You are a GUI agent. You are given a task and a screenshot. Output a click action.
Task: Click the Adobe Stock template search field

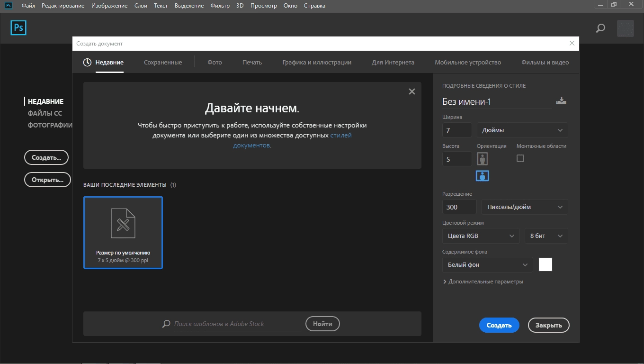tap(237, 324)
